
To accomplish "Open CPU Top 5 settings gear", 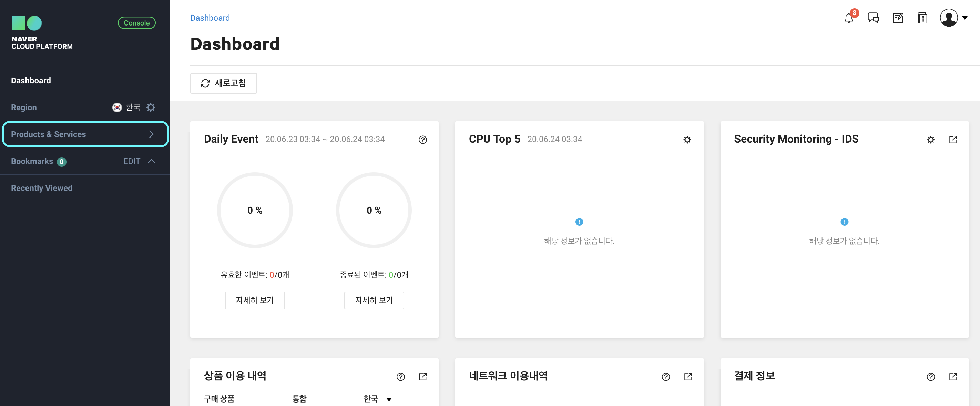I will pyautogui.click(x=687, y=140).
